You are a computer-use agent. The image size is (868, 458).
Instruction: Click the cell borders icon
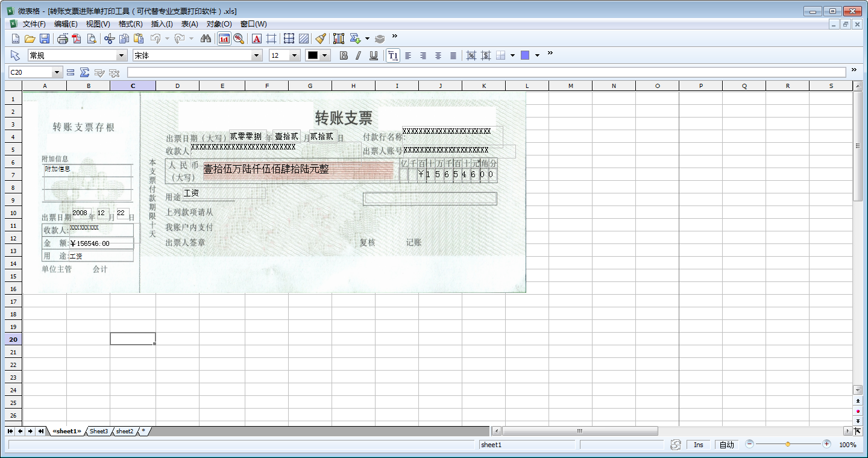click(x=501, y=55)
